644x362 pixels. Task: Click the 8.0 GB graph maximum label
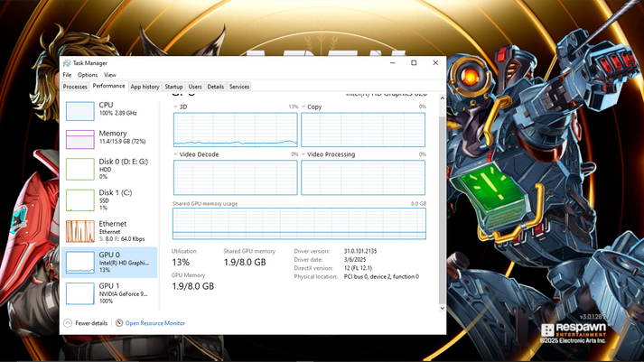(x=418, y=204)
